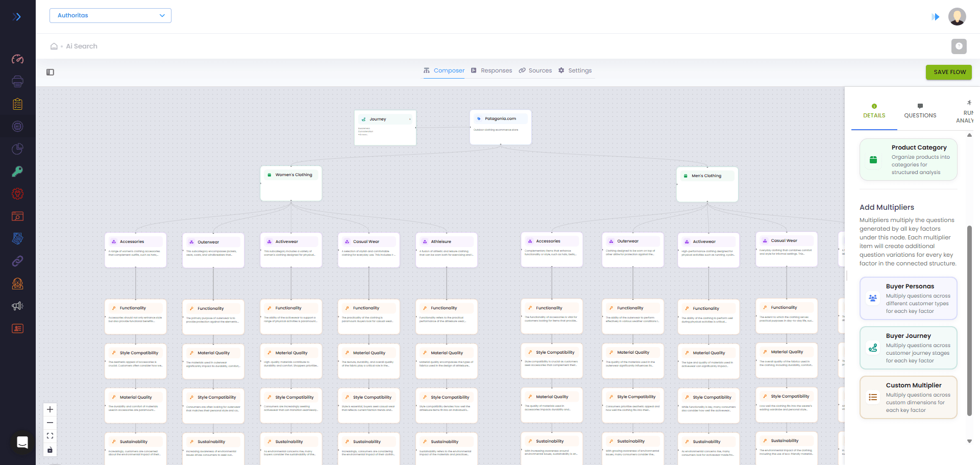Open the chat support widget

click(x=22, y=443)
